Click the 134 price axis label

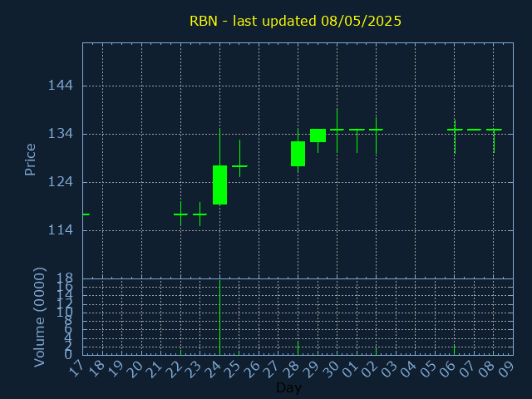(x=61, y=134)
